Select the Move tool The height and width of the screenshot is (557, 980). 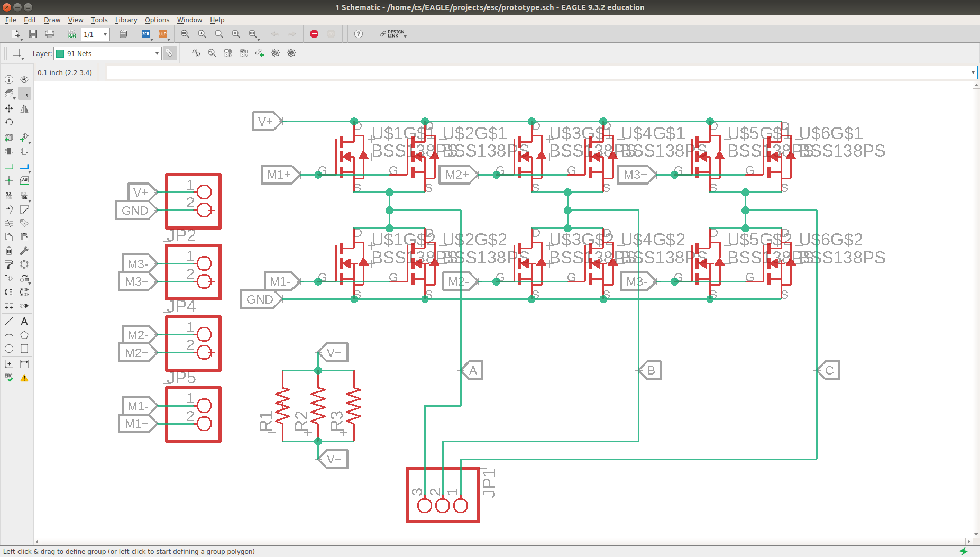[9, 108]
